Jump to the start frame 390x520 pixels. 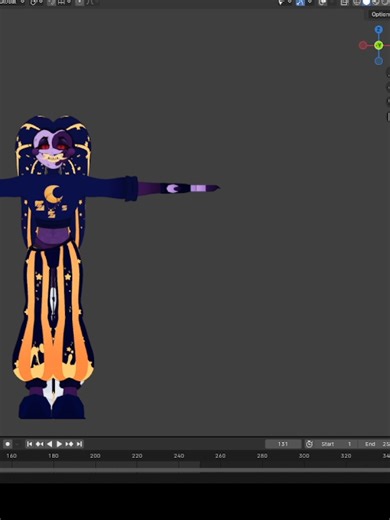(x=29, y=444)
